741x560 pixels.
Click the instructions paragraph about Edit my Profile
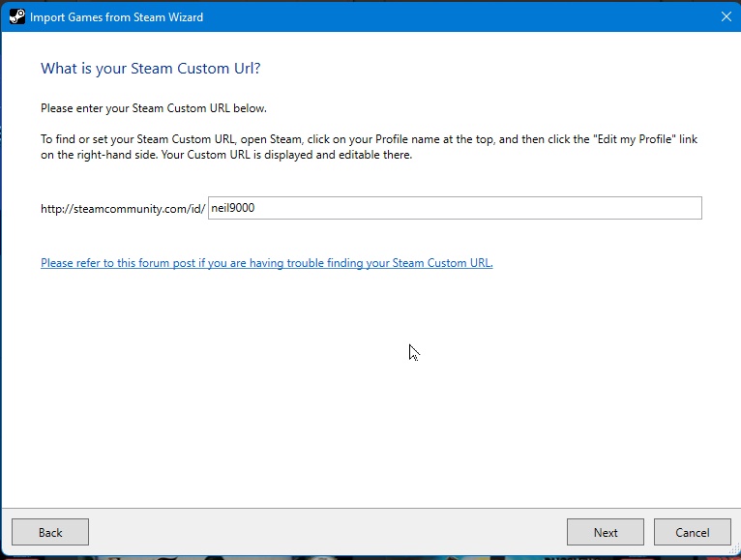(x=369, y=147)
